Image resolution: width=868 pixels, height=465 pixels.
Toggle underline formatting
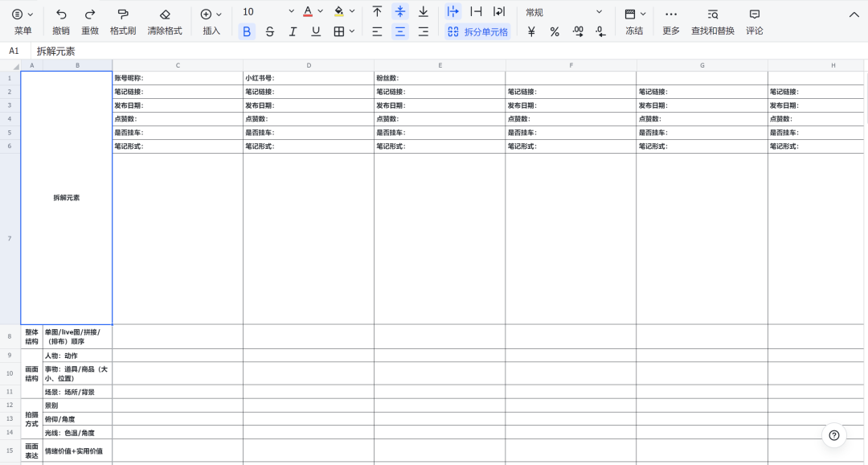[316, 31]
